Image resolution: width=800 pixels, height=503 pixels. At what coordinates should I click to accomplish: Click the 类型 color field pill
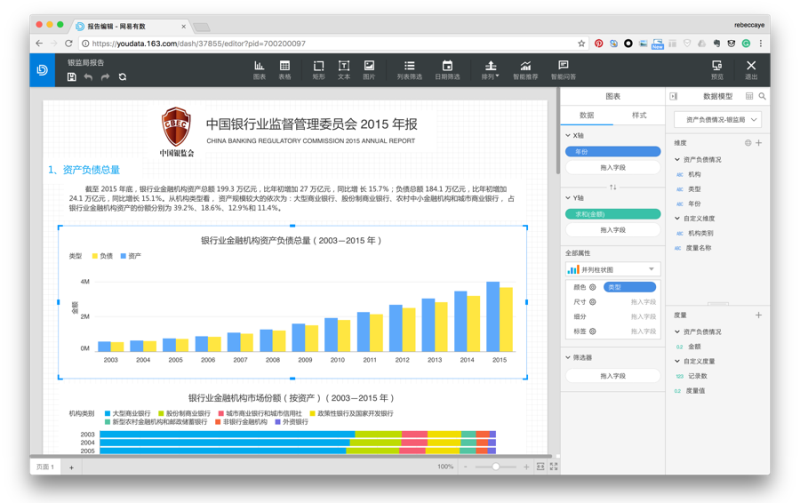coord(630,287)
